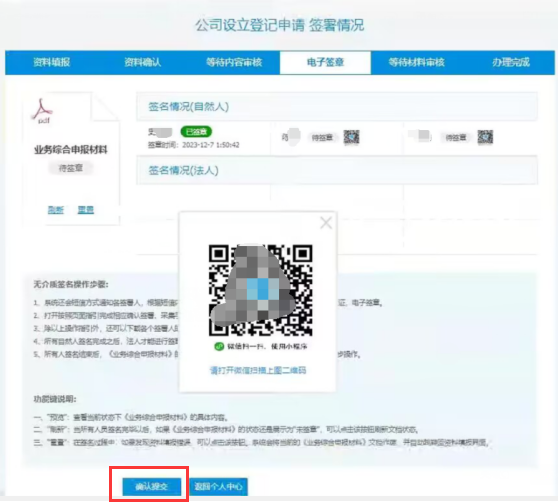Click the 功能键说明 heading
This screenshot has height=503, width=558.
[55, 399]
